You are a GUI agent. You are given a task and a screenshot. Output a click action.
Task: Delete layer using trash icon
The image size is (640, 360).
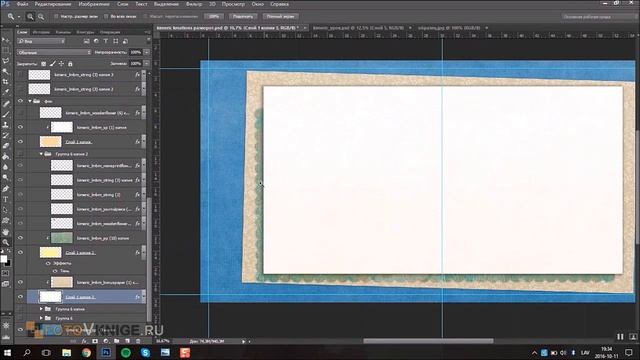(x=138, y=341)
